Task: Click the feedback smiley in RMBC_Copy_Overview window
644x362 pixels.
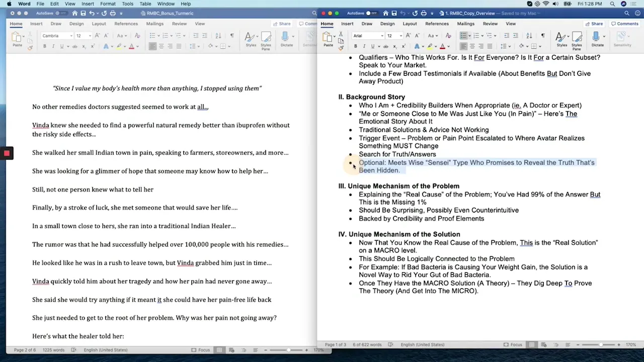Action: 636,13
